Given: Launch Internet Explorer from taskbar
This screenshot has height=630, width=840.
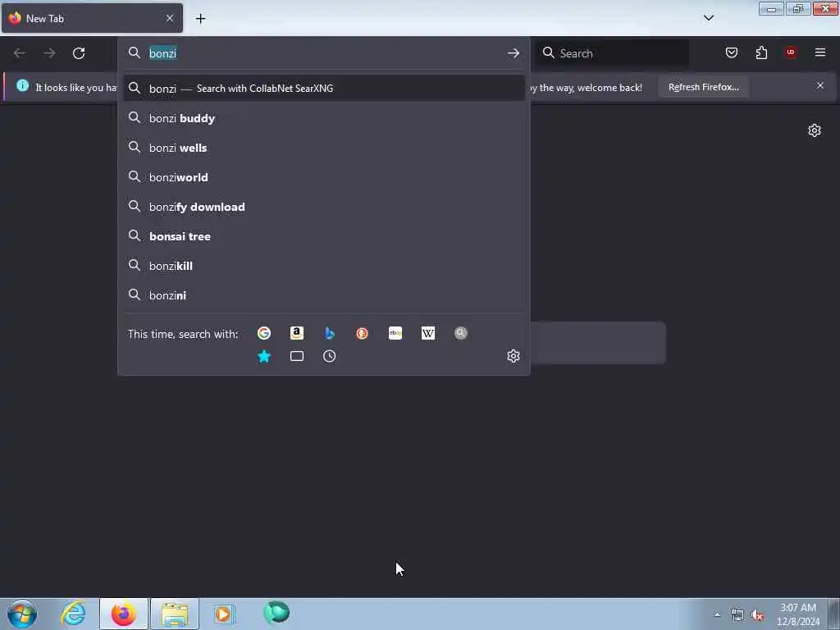Looking at the screenshot, I should click(73, 614).
